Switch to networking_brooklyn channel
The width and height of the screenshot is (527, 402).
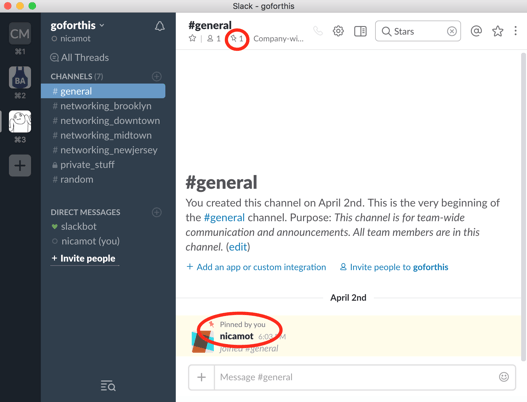[103, 106]
